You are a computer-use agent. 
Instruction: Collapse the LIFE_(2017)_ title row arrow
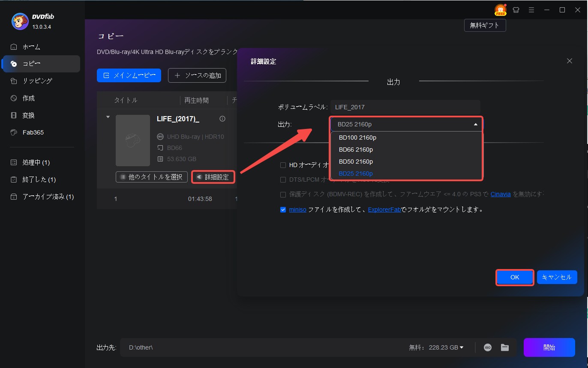108,117
